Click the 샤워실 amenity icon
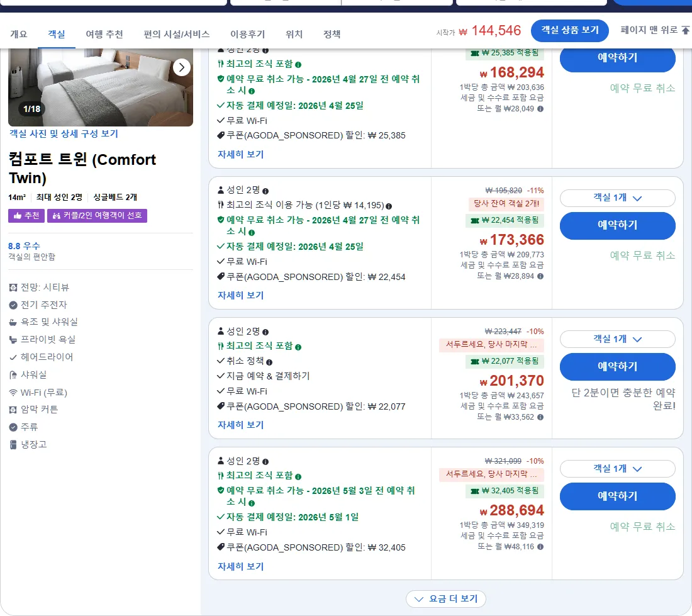This screenshot has height=616, width=692. coord(13,375)
